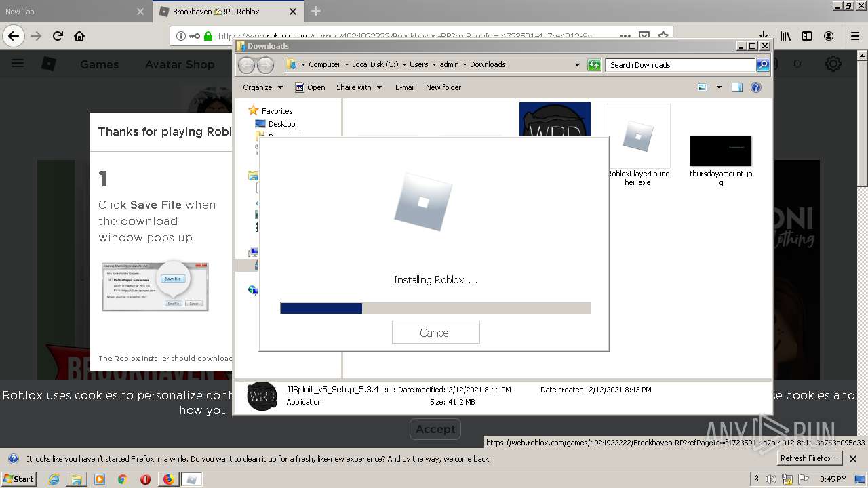Viewport: 868px width, 488px height.
Task: Show hidden system tray icons
Action: pyautogui.click(x=756, y=479)
